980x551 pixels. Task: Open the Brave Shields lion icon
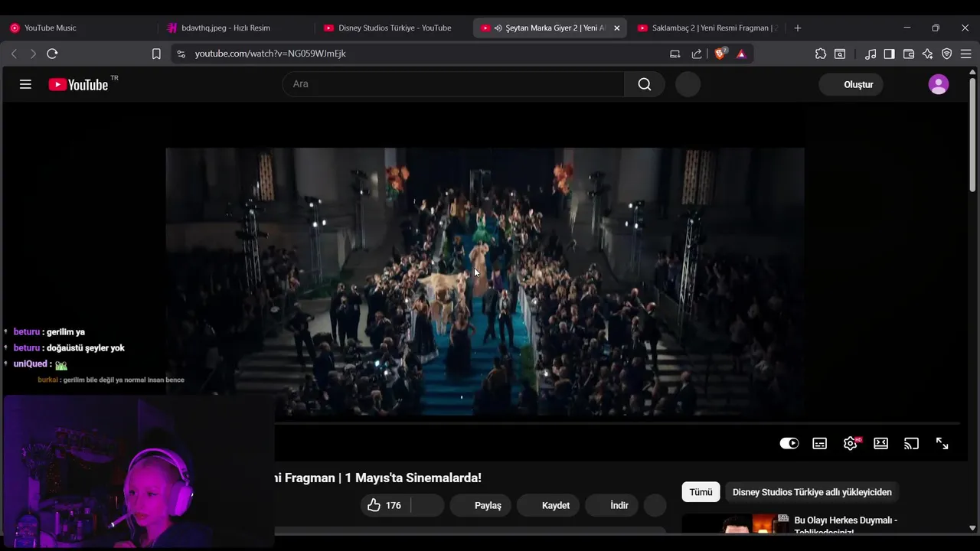point(720,54)
